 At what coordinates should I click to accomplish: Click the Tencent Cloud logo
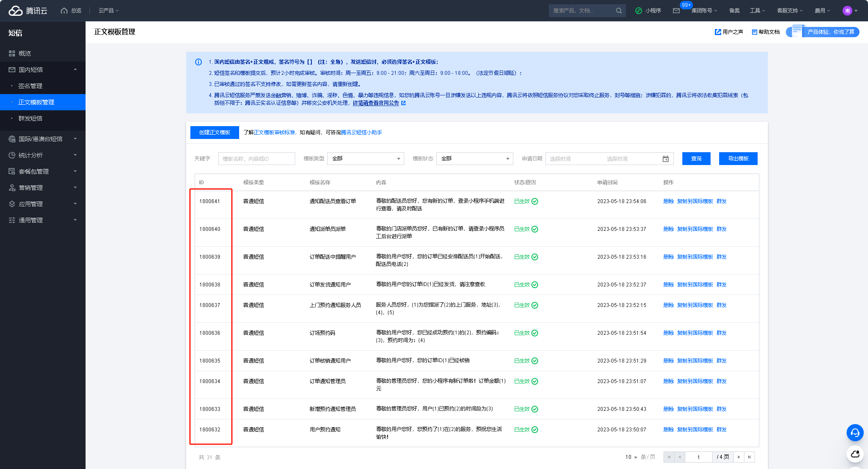(28, 11)
